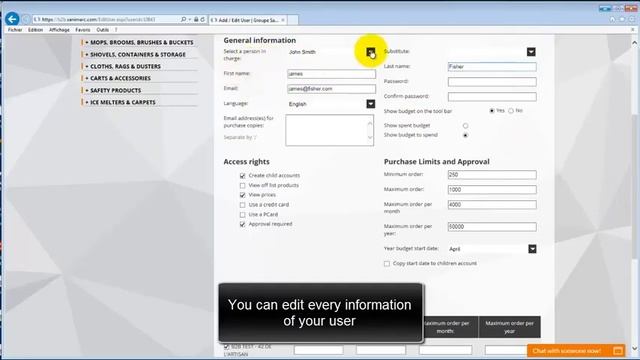Viewport: 640px width, 360px height.
Task: Click the First name input field
Action: tap(331, 74)
